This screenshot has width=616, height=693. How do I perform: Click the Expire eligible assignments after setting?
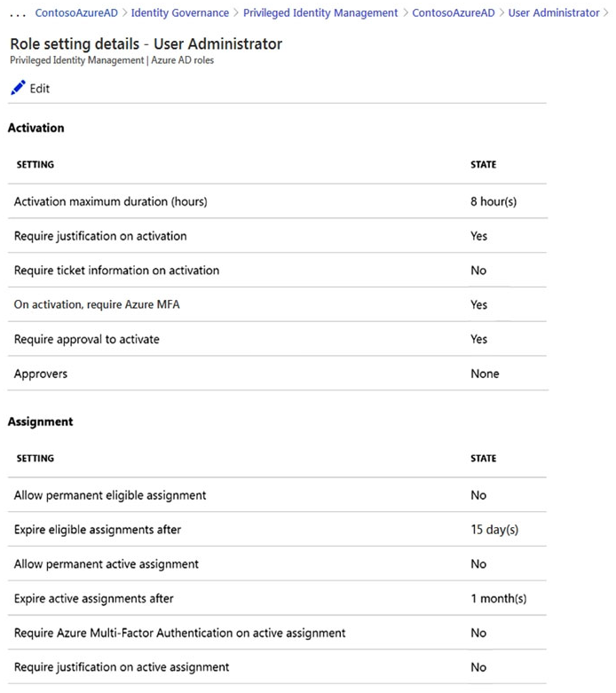point(98,530)
